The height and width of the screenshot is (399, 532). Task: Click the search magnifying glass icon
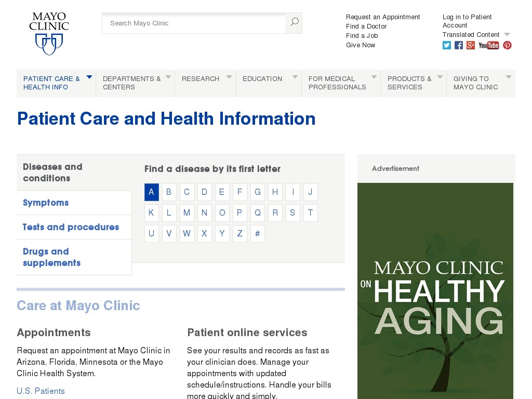point(294,23)
